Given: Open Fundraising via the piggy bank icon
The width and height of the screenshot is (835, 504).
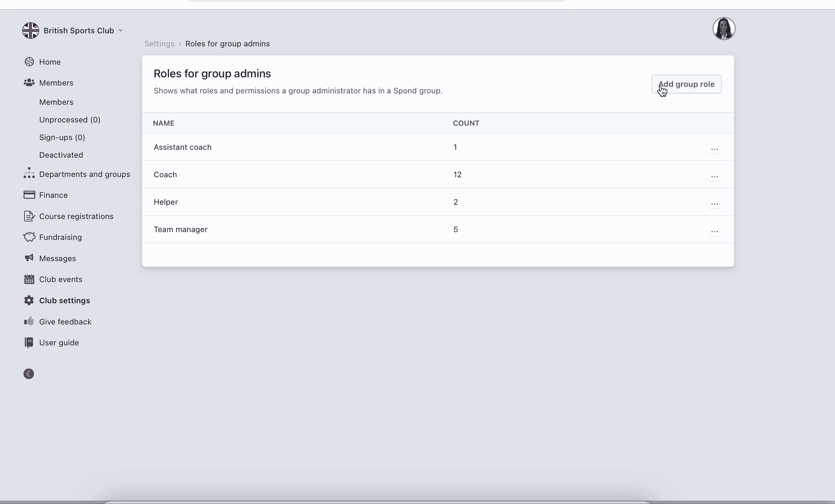Looking at the screenshot, I should pyautogui.click(x=29, y=237).
